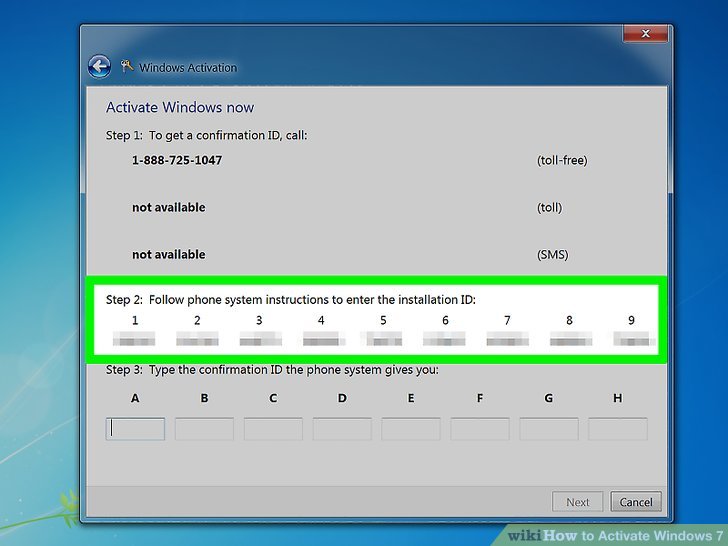The image size is (728, 546).
Task: Focus confirmation ID field E
Action: (411, 429)
